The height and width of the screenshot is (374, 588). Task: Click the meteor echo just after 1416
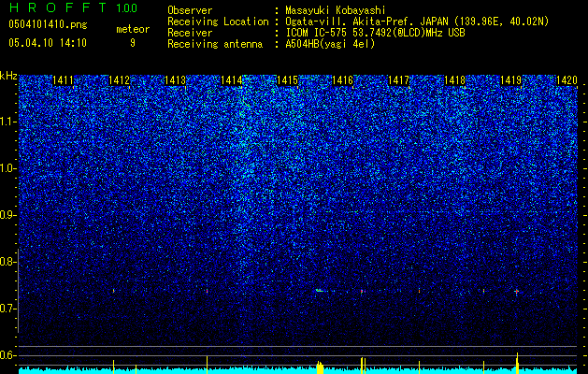pos(363,291)
